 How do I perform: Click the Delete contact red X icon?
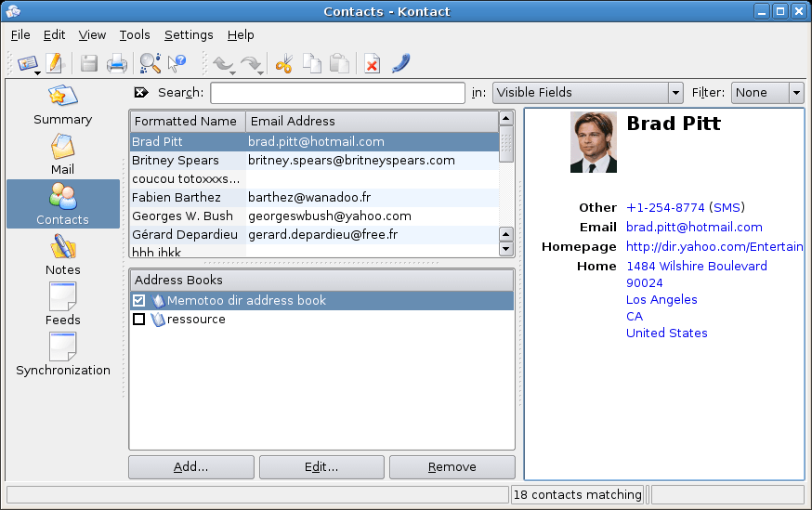click(372, 64)
